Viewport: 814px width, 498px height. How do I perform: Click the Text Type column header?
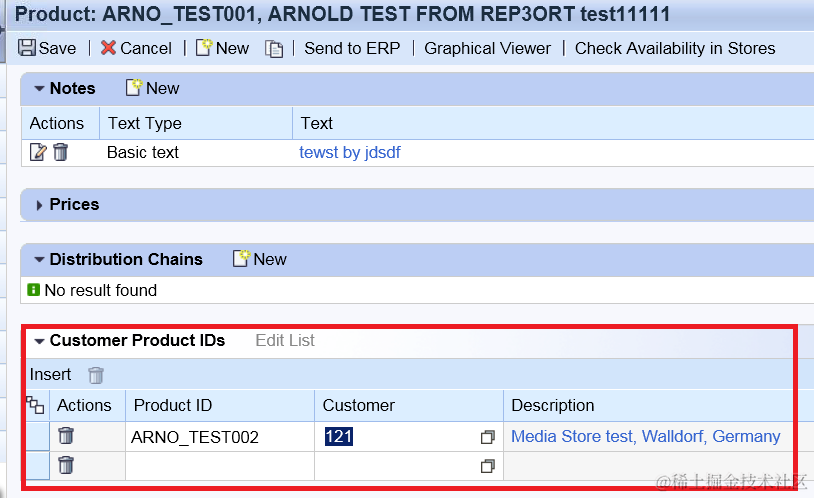(145, 123)
